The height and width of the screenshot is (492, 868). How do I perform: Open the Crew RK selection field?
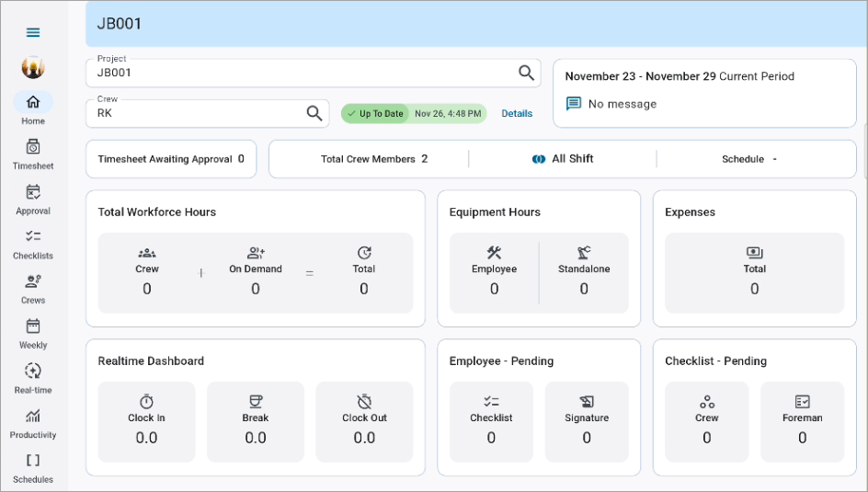(x=198, y=113)
